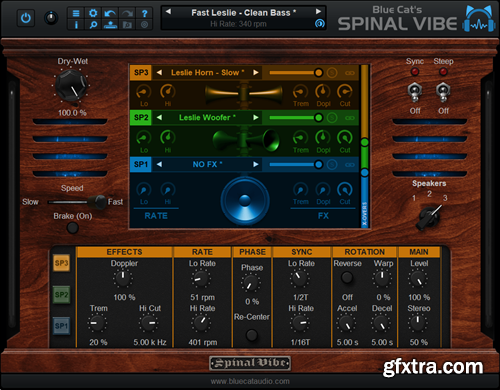Viewport: 500px width, 390px height.
Task: Toggle solo S button on SP1 row
Action: pyautogui.click(x=332, y=164)
